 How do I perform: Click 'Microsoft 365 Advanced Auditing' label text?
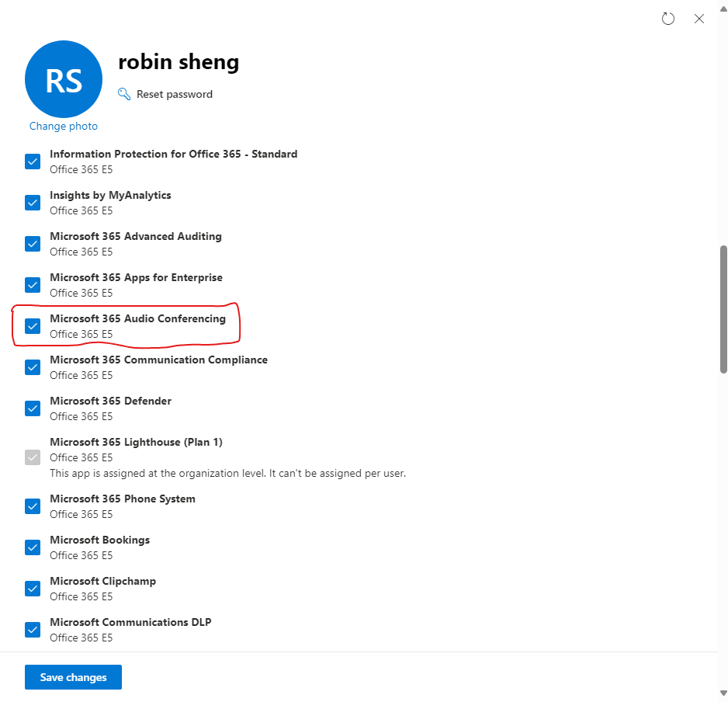click(136, 237)
